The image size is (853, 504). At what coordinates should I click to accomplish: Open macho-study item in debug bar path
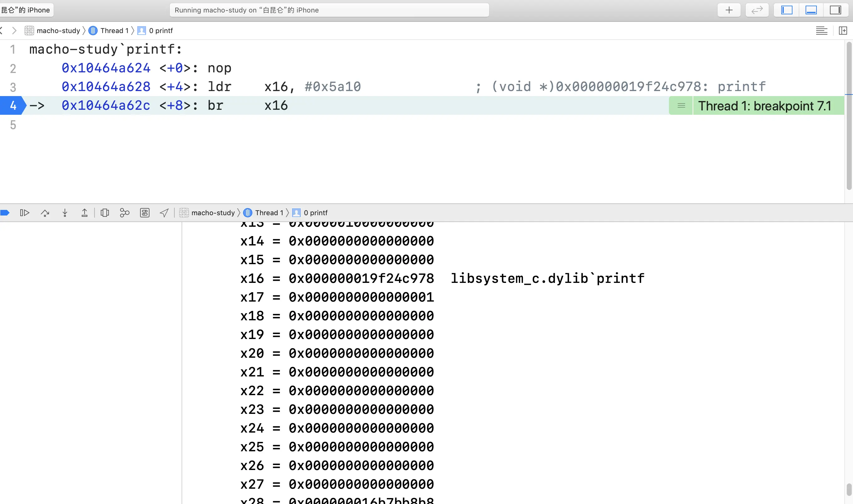point(213,213)
